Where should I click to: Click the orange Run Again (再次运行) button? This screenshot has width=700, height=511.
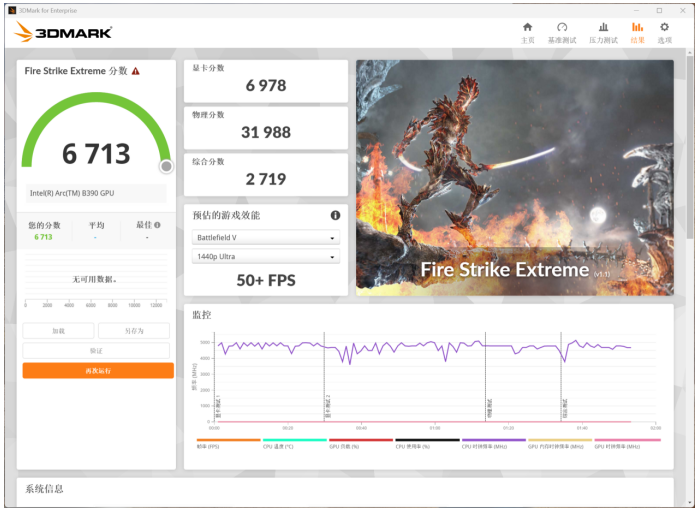(x=97, y=370)
